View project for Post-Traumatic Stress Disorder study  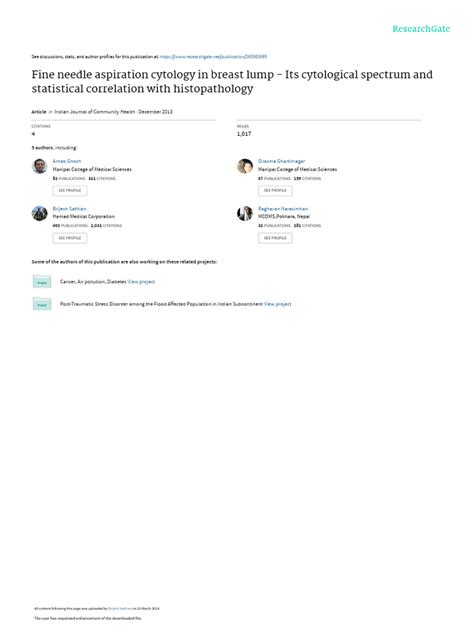coord(278,304)
